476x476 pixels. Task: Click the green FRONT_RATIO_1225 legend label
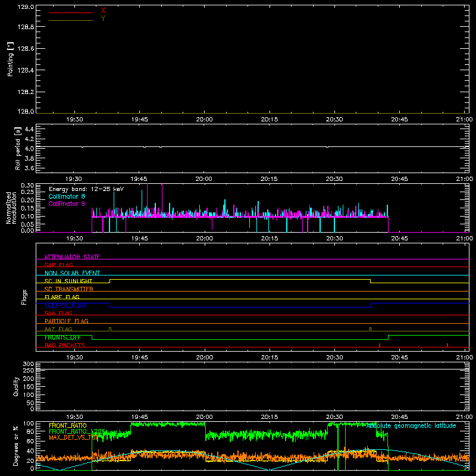point(77,431)
